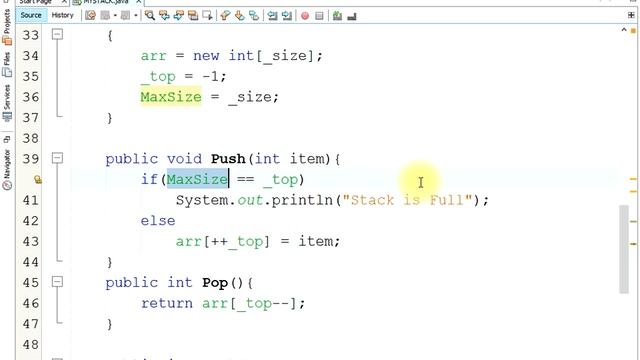Viewport: 640px width, 360px height.
Task: Close the Start Page tab
Action: pos(64,2)
